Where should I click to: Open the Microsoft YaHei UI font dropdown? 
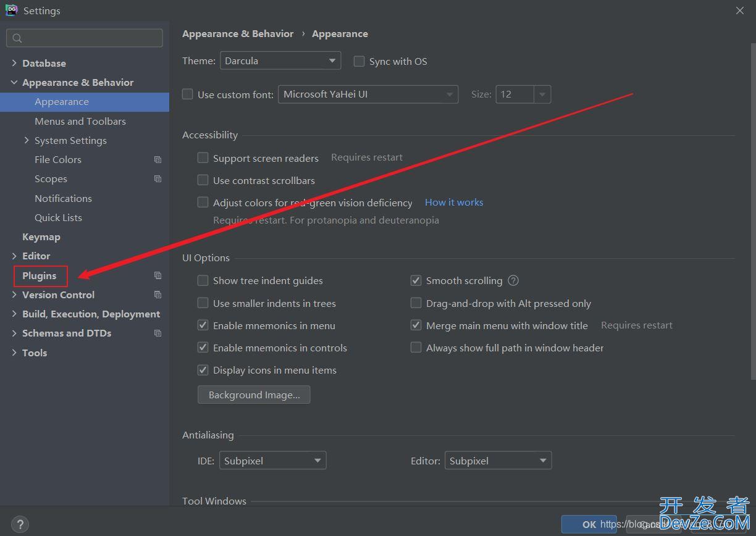[368, 94]
